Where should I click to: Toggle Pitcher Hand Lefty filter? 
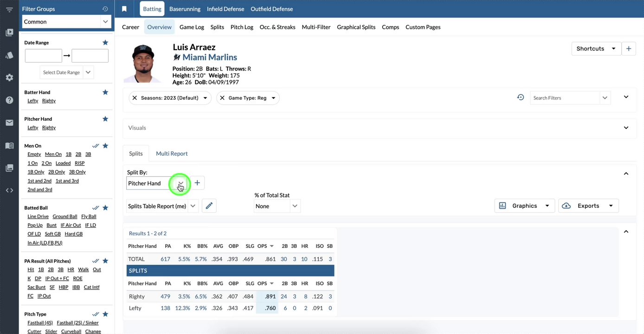[x=33, y=128]
